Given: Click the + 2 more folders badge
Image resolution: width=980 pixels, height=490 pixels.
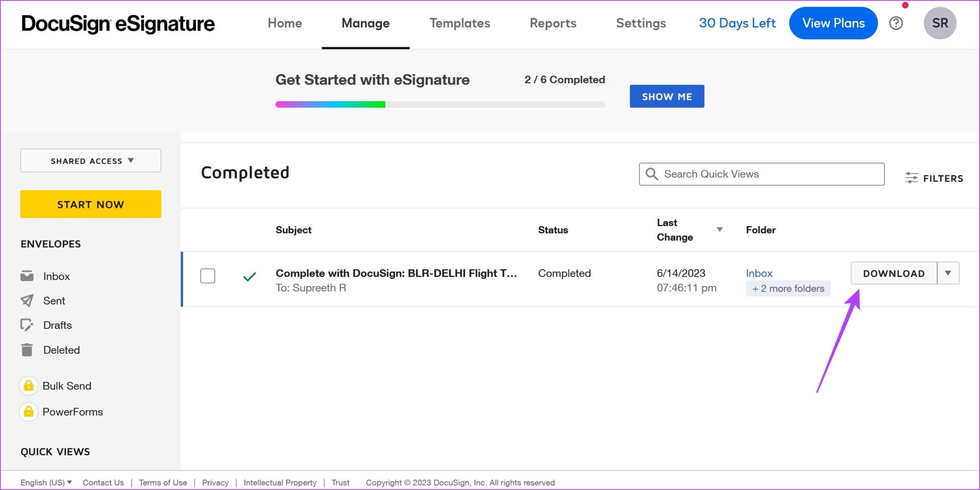Looking at the screenshot, I should point(788,288).
